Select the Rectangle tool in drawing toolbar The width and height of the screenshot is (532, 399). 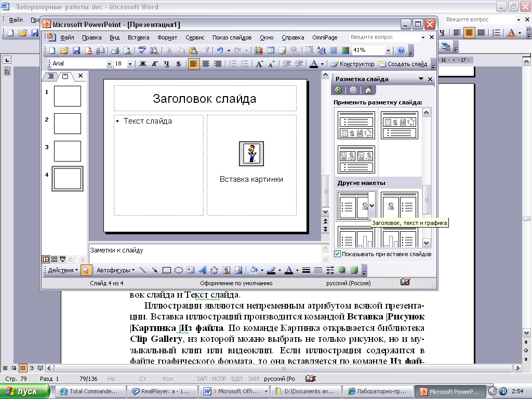[x=167, y=270]
